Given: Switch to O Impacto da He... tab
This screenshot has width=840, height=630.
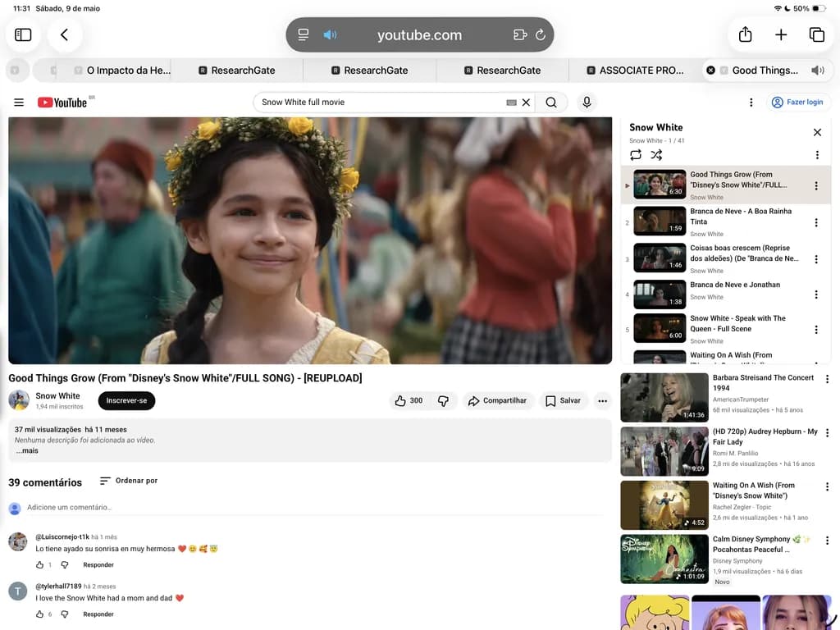Looking at the screenshot, I should pyautogui.click(x=122, y=71).
